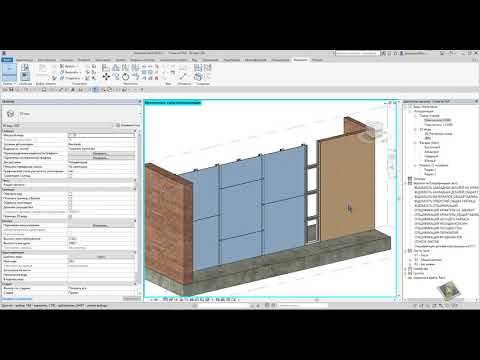Select the Южный elevation in browser
480x360 pixels.
coord(430,161)
